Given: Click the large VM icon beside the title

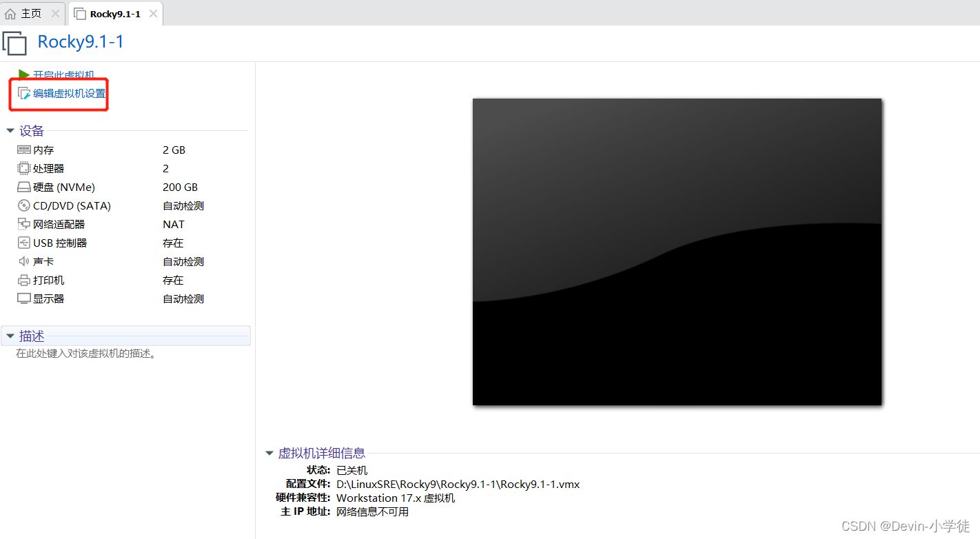Looking at the screenshot, I should pyautogui.click(x=14, y=42).
